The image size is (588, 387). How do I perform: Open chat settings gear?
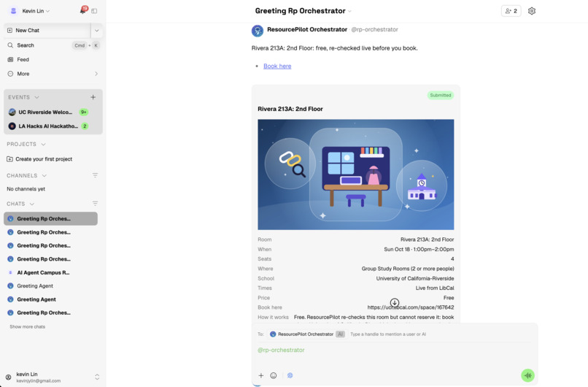pyautogui.click(x=531, y=11)
